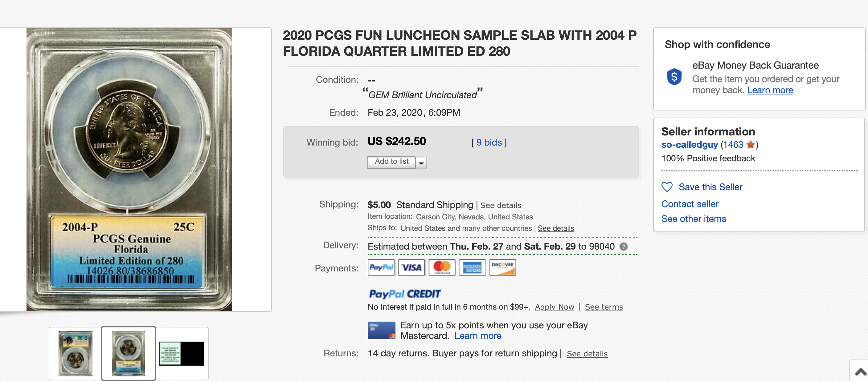Click the seller's feedback star icon
The width and height of the screenshot is (868, 381).
[750, 144]
